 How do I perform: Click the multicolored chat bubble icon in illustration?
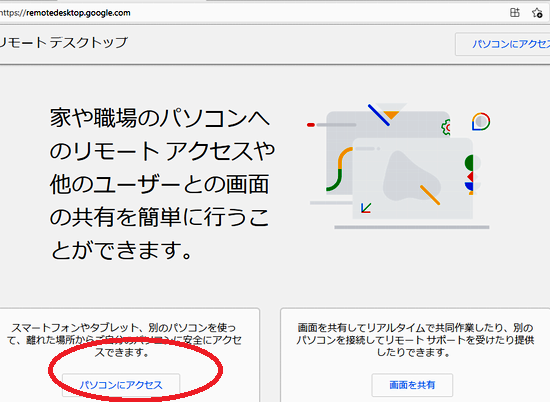[x=481, y=122]
